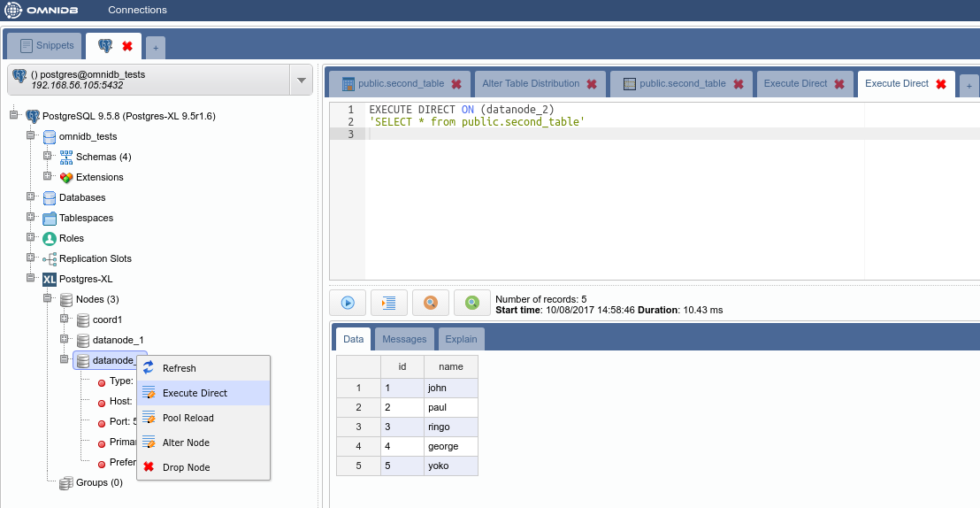Click the orange magnifier explain icon
Viewport: 980px width, 508px height.
pyautogui.click(x=431, y=303)
